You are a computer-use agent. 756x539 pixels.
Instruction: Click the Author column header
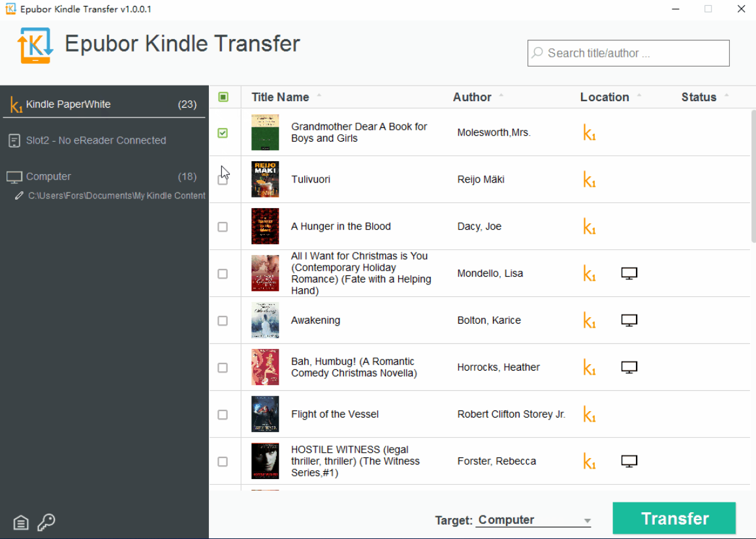472,97
